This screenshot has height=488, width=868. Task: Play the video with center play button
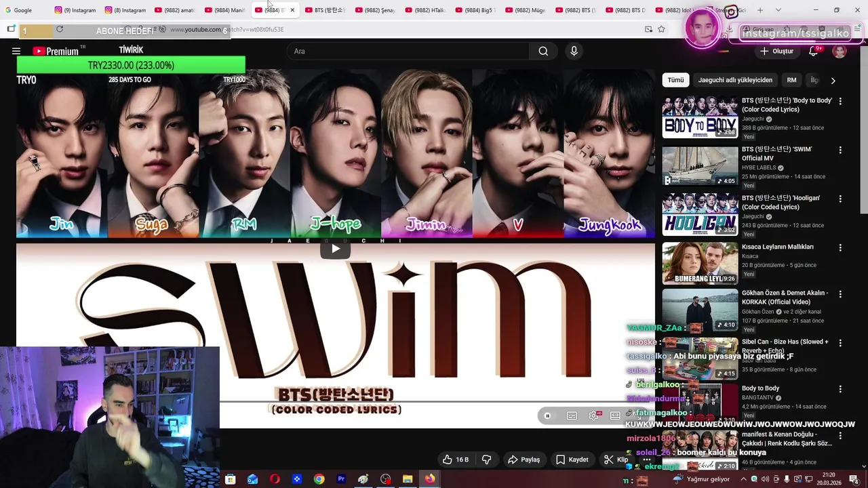tap(336, 249)
